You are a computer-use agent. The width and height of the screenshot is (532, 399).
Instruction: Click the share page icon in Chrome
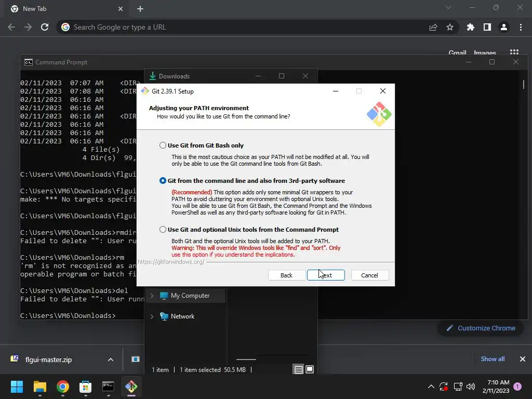433,27
